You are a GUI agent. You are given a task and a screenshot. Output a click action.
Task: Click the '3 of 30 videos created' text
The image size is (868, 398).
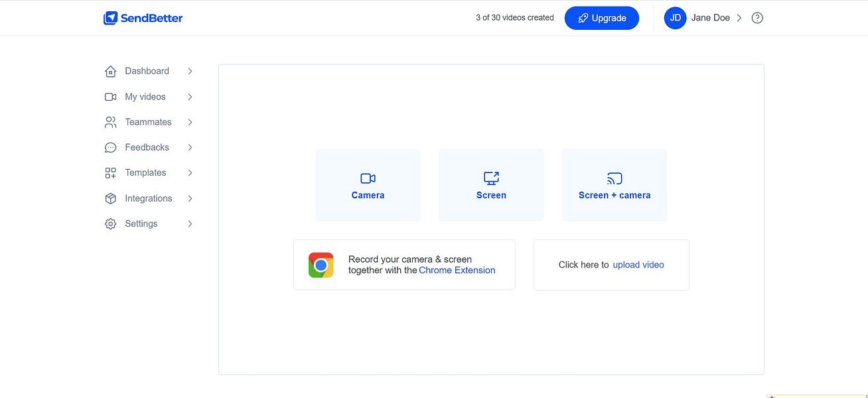515,18
